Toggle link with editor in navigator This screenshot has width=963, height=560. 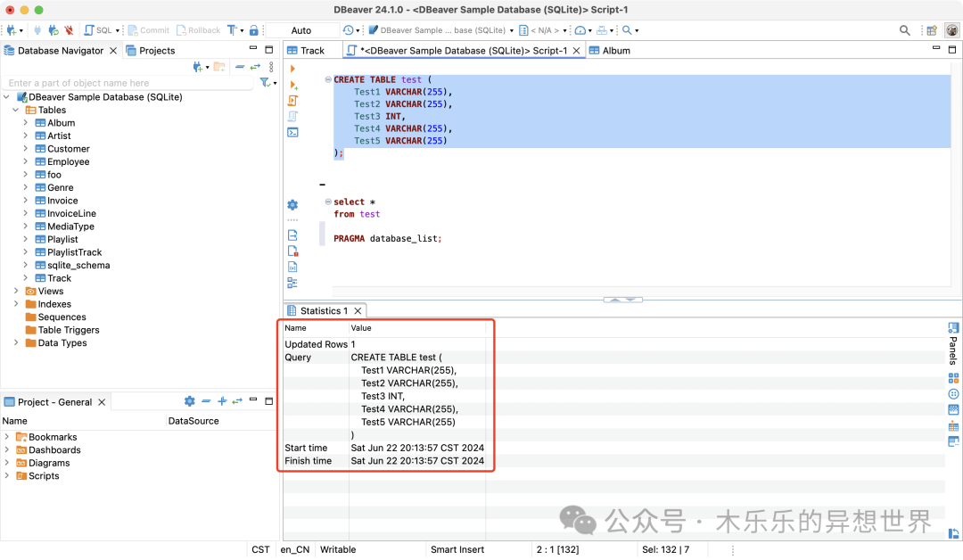coord(256,67)
